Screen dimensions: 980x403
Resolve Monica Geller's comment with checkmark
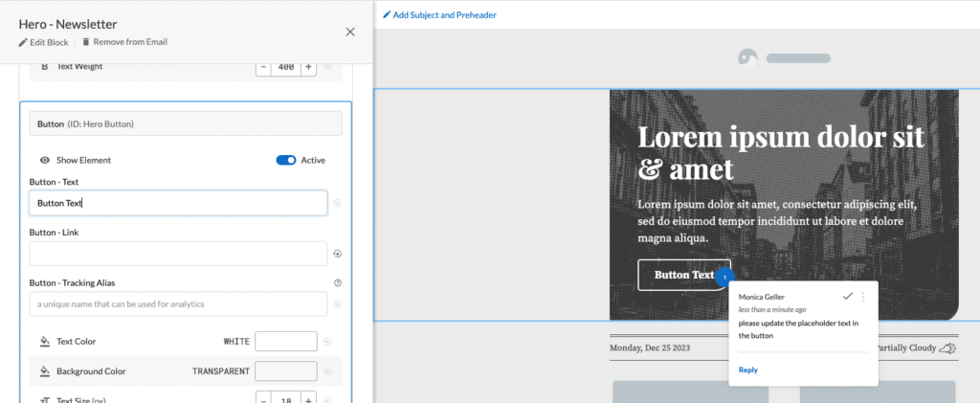coord(847,297)
